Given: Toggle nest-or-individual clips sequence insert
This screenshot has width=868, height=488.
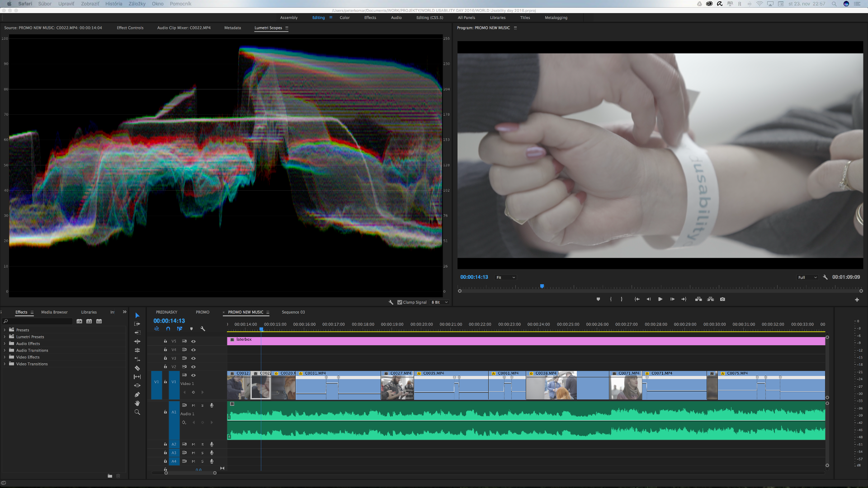Looking at the screenshot, I should click(156, 329).
